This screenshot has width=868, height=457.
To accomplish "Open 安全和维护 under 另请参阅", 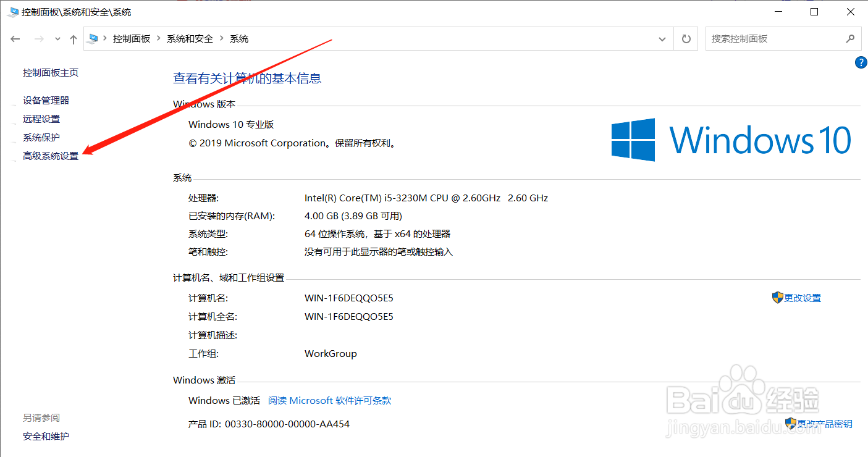I will tap(46, 436).
